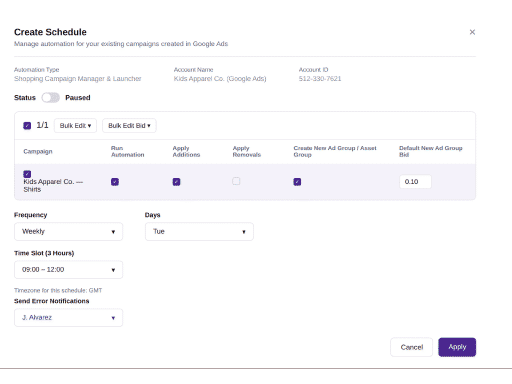Viewport: 512px width, 384px height.
Task: Click Shopping Campaign Manager & Launcher text
Action: click(78, 79)
